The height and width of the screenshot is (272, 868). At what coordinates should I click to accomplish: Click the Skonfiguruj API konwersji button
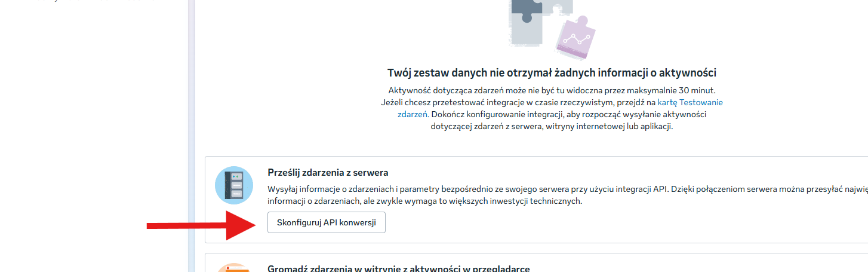click(327, 222)
